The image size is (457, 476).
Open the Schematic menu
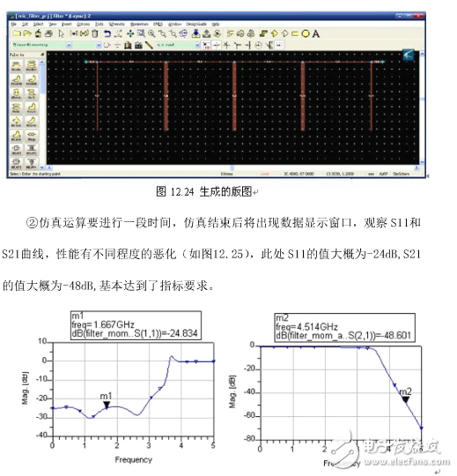[117, 24]
